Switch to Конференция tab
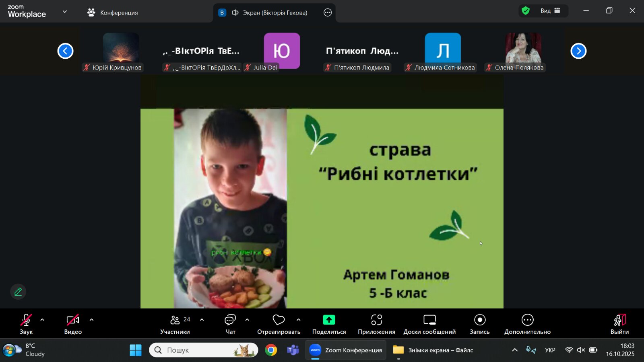644x362 pixels. [113, 12]
